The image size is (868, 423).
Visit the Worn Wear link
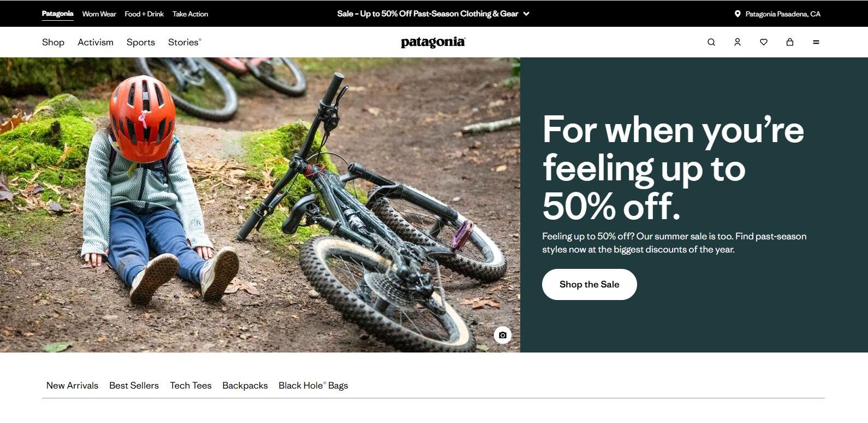[99, 14]
